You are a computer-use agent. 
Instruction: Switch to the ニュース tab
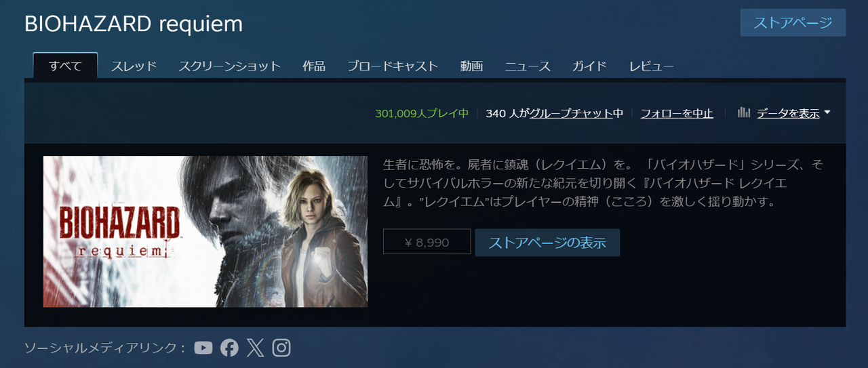click(x=528, y=66)
